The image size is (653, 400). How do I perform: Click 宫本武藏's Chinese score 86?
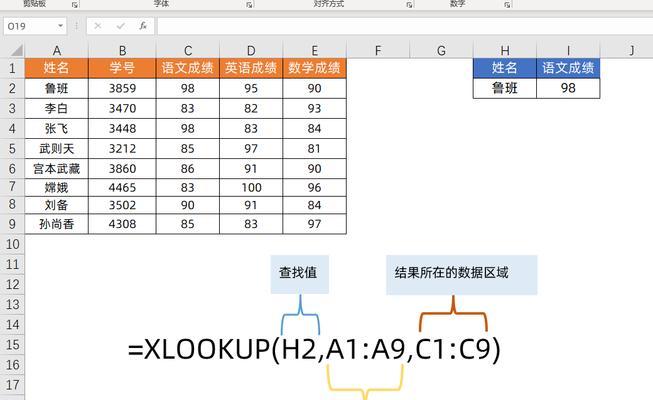188,168
